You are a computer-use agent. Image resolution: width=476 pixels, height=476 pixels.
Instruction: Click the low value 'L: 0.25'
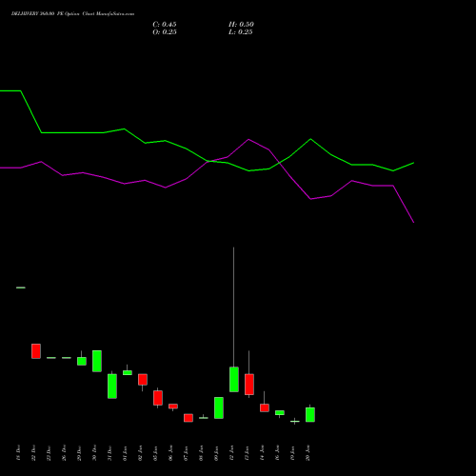(x=241, y=32)
